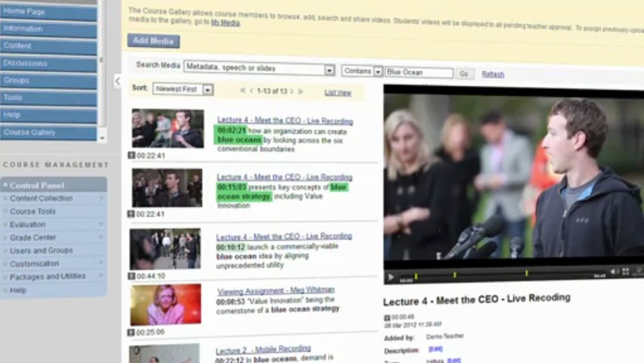This screenshot has height=363, width=644.
Task: Open the Home Page menu item
Action: [48, 12]
